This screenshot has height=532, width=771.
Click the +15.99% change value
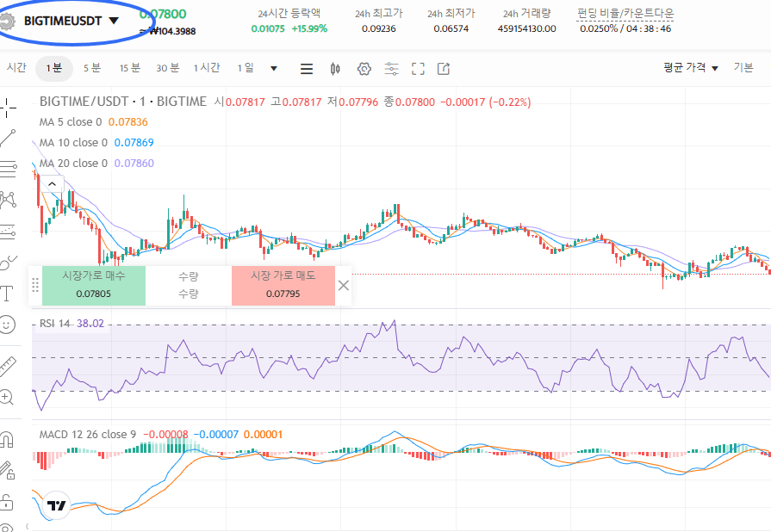[x=309, y=29]
